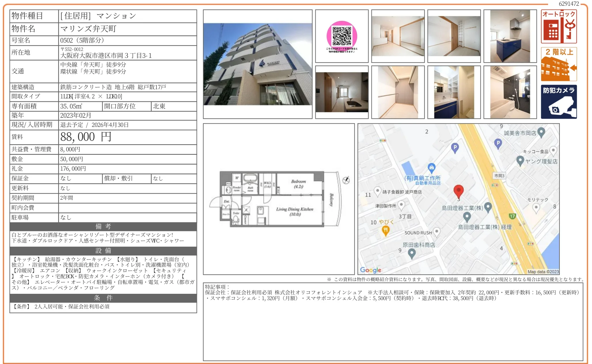
Task: Click the やびく restaurant marker on map
Action: point(385,230)
